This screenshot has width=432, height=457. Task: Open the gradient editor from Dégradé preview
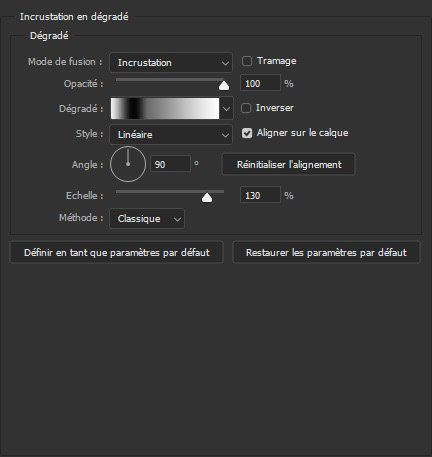[x=165, y=108]
